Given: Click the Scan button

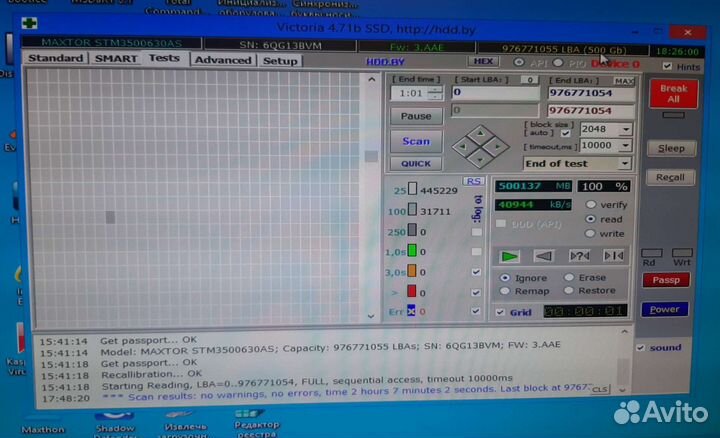Looking at the screenshot, I should click(416, 141).
